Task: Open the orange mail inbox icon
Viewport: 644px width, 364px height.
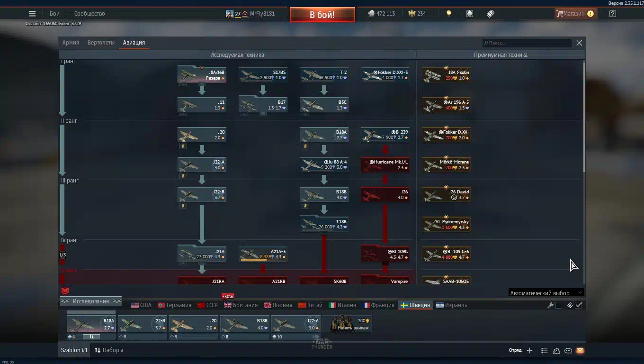Action: coord(580,351)
